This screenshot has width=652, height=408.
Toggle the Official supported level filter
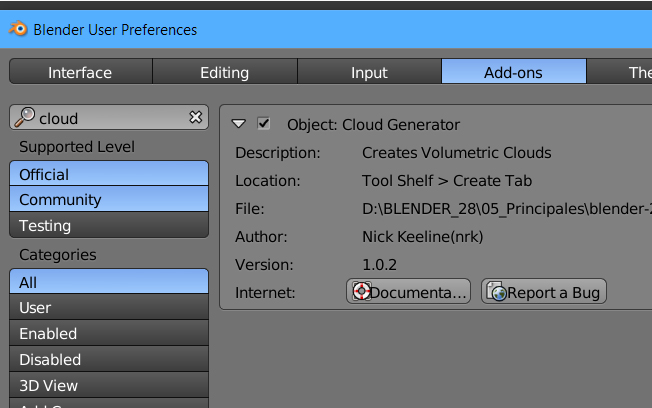(x=109, y=174)
